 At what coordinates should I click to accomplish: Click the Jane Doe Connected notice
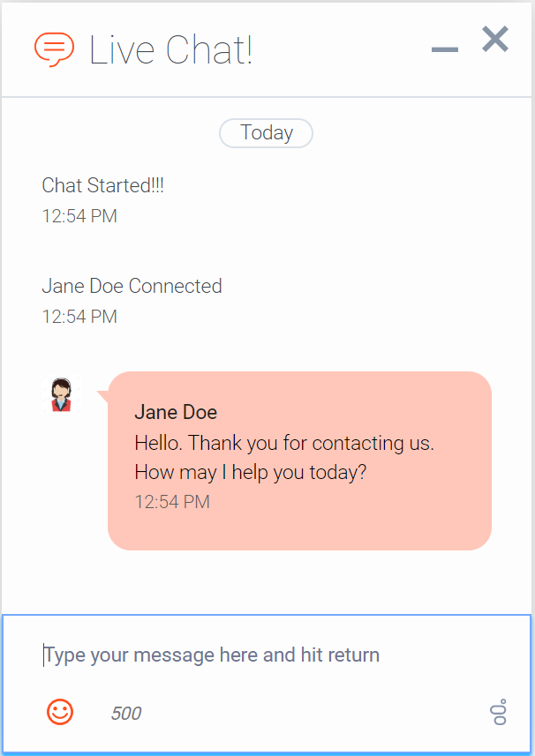point(132,286)
